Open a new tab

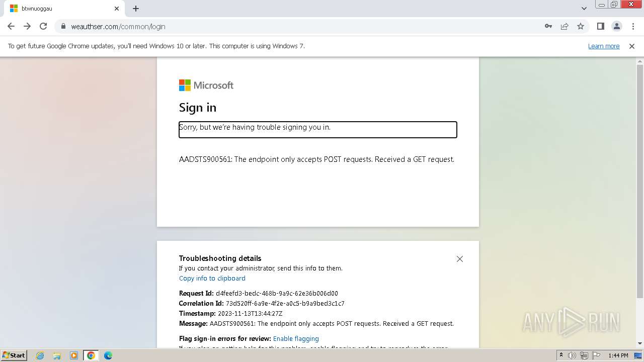[x=136, y=9]
